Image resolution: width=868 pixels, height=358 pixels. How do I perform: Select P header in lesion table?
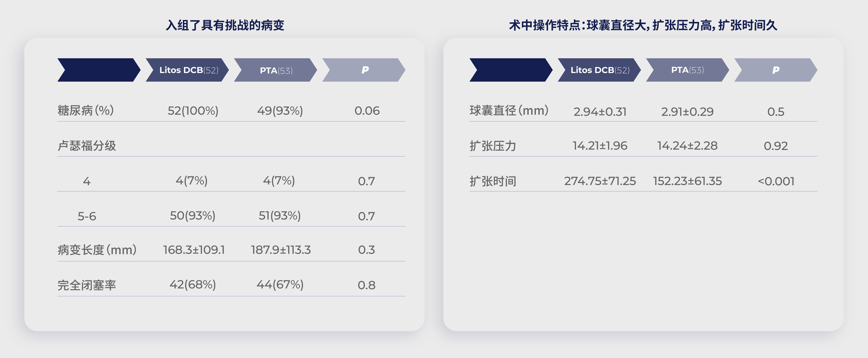364,70
